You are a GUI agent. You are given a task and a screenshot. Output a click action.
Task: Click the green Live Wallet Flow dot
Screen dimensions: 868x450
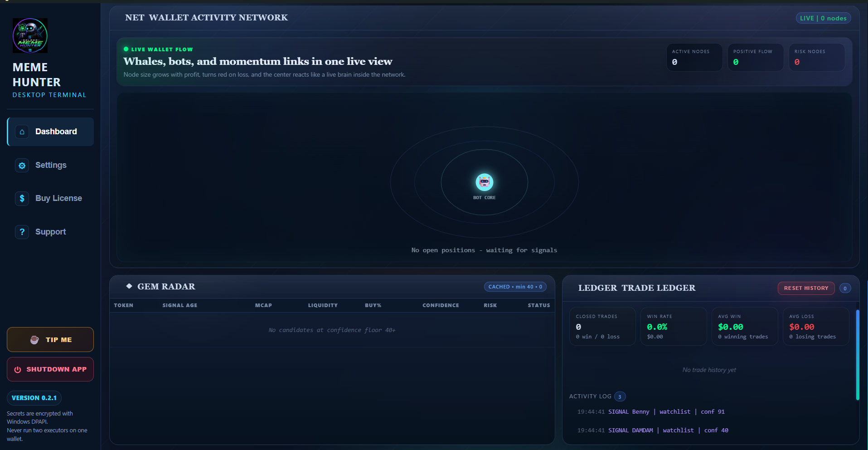coord(126,49)
